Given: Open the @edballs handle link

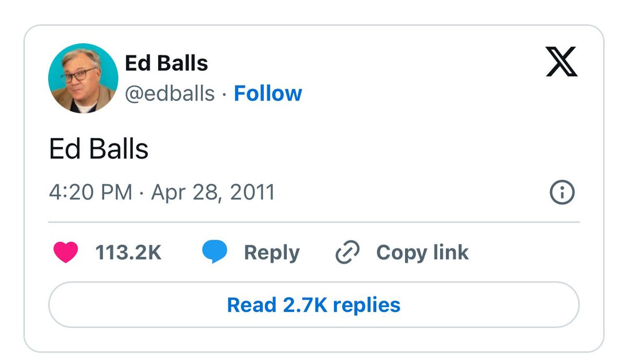Looking at the screenshot, I should [170, 94].
